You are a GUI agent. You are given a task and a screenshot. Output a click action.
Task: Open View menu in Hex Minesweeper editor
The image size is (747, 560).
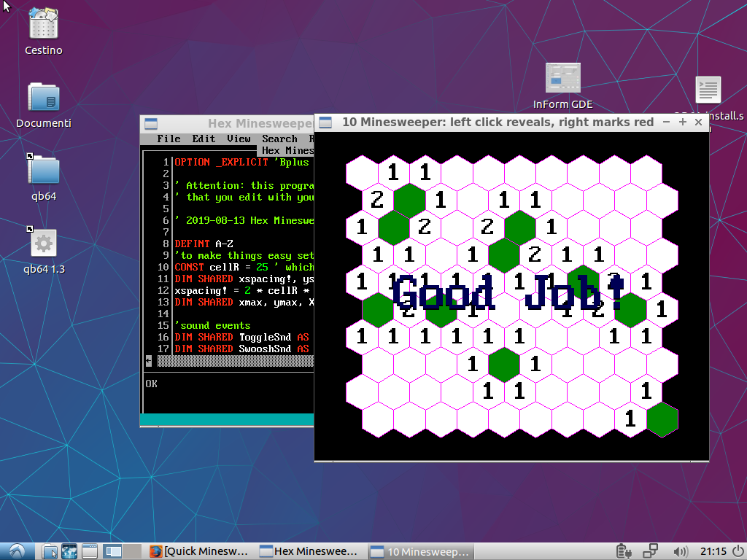pyautogui.click(x=239, y=139)
